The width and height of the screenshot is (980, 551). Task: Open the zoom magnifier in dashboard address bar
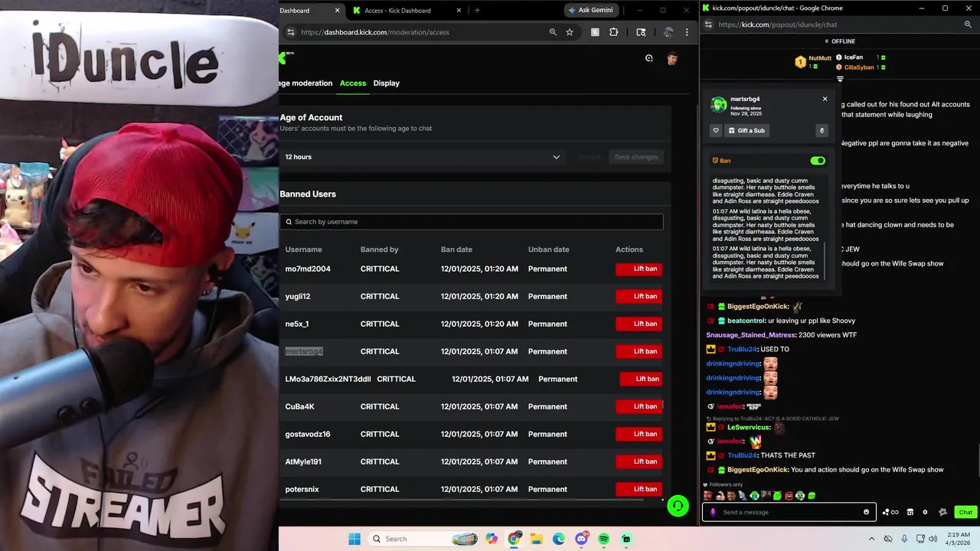point(553,32)
